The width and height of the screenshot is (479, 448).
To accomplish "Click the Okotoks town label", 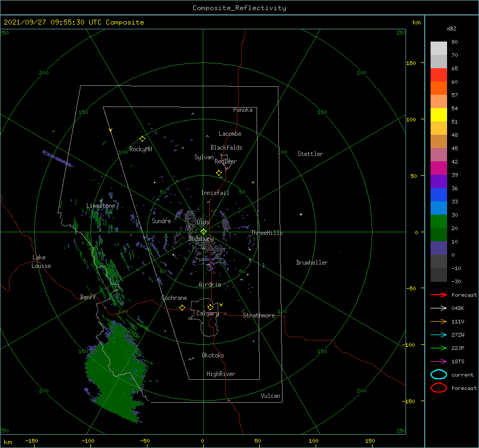I will (213, 355).
